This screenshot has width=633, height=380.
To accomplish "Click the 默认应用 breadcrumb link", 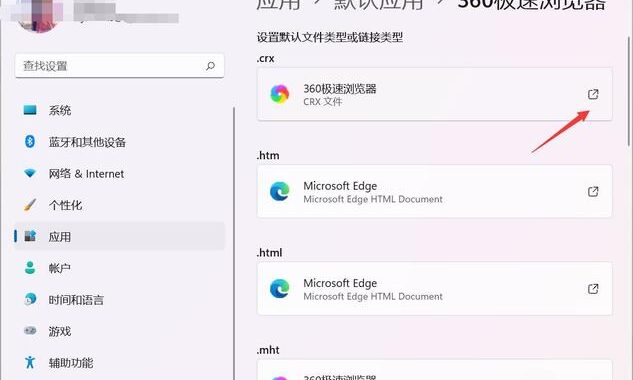I will [x=379, y=4].
